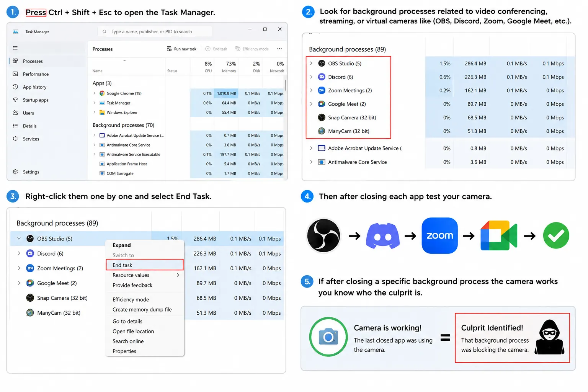Click the COM Surrogate process icon

pos(102,173)
